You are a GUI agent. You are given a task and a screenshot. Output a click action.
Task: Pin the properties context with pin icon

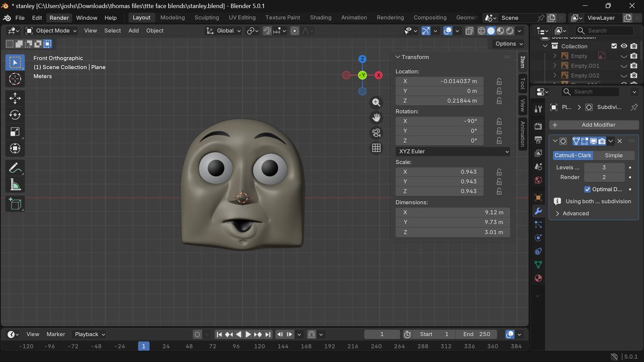(x=634, y=107)
